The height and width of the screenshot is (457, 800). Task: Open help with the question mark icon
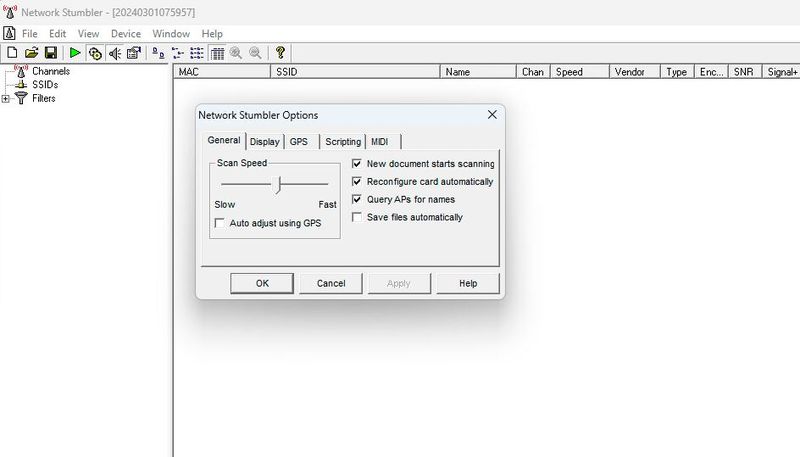tap(280, 53)
